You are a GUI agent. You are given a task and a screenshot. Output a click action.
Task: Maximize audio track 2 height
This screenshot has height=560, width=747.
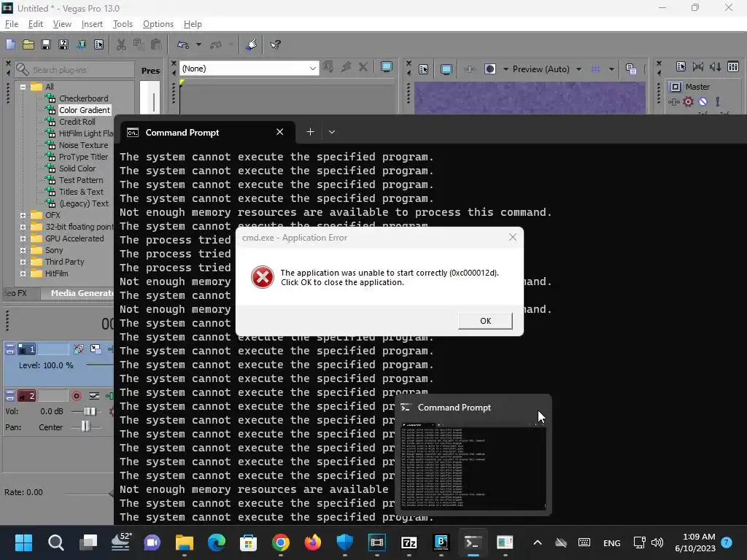click(x=9, y=399)
